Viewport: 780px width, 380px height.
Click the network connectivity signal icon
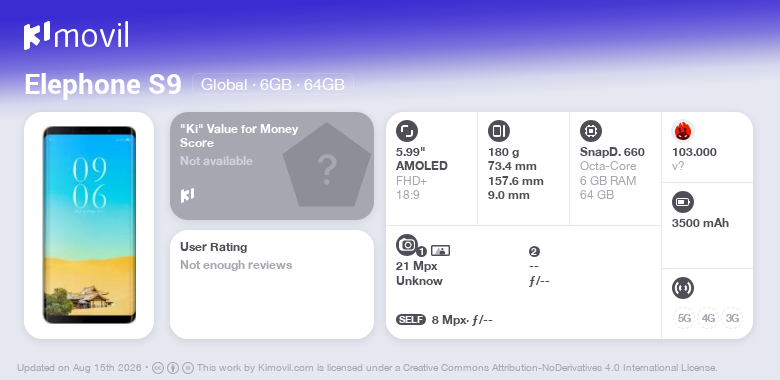(683, 288)
